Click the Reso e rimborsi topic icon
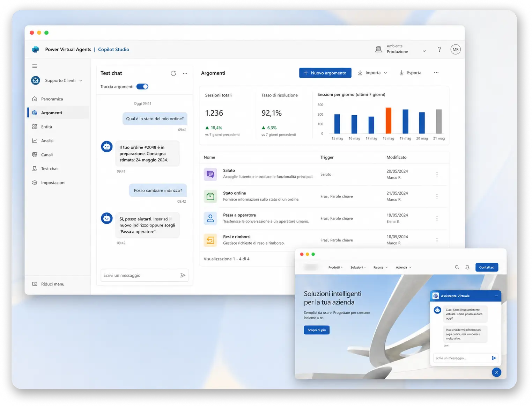Viewport: 532px width, 406px height. [210, 240]
